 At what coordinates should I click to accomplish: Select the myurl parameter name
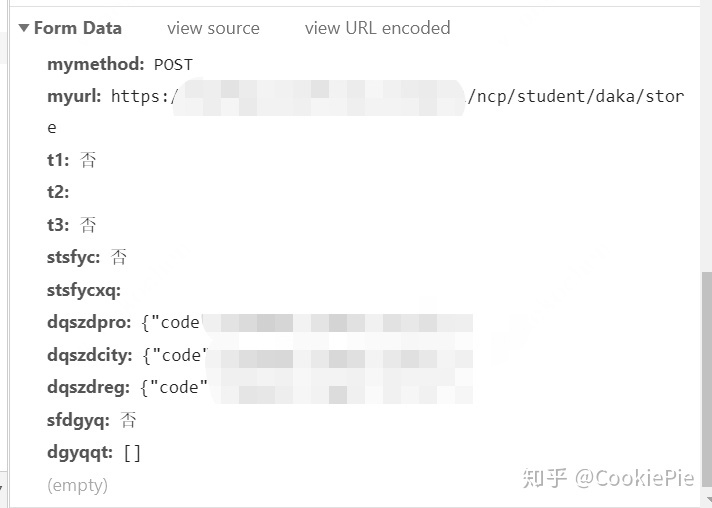click(x=74, y=97)
